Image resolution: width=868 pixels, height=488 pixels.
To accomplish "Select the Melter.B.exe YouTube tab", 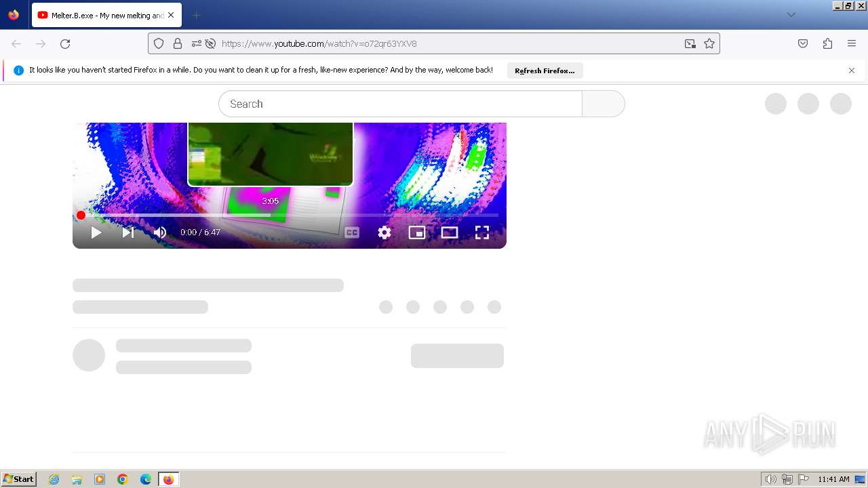I will tap(106, 15).
